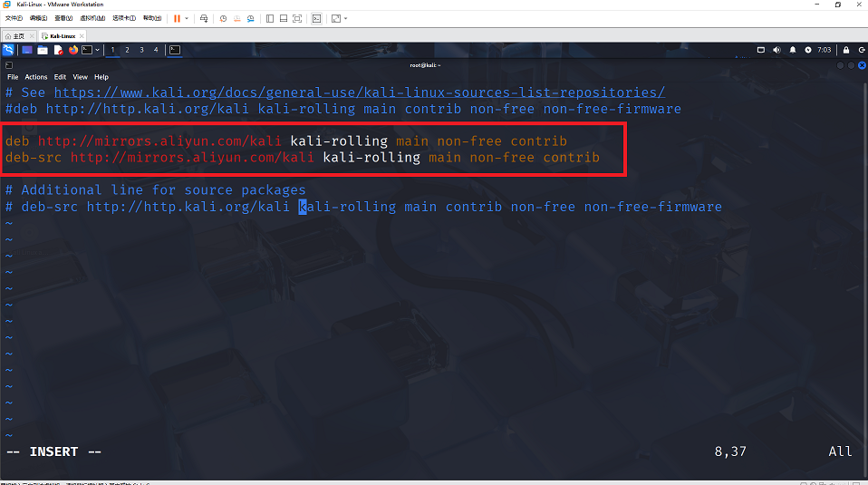The width and height of the screenshot is (868, 485).
Task: Open the VMware 编辑 (Edit) menu
Action: point(38,18)
